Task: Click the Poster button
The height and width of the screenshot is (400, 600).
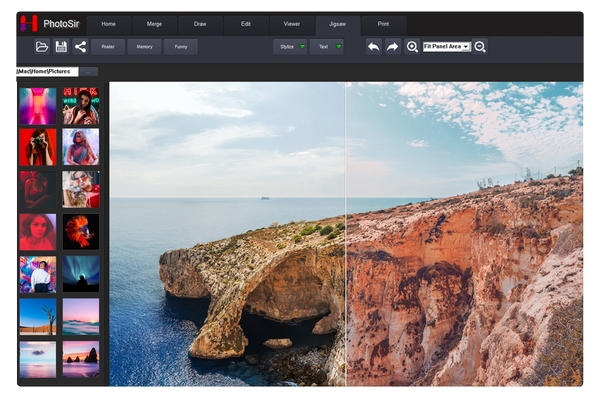Action: point(108,46)
